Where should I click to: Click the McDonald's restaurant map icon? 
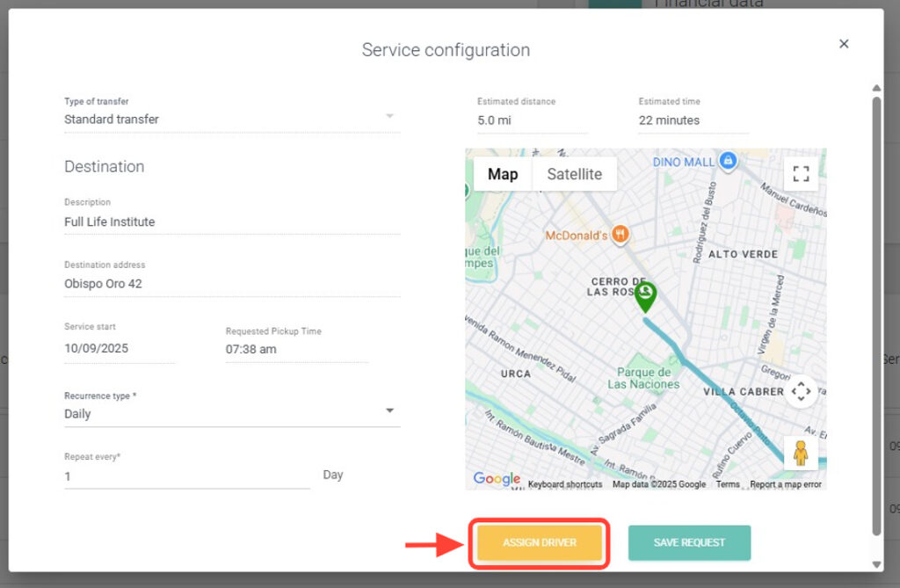click(x=621, y=235)
